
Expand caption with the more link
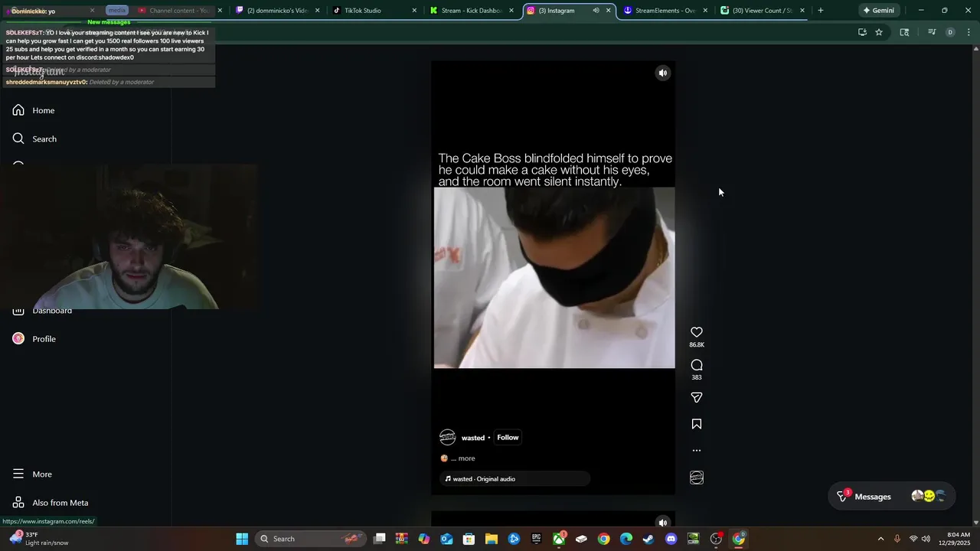click(x=466, y=458)
